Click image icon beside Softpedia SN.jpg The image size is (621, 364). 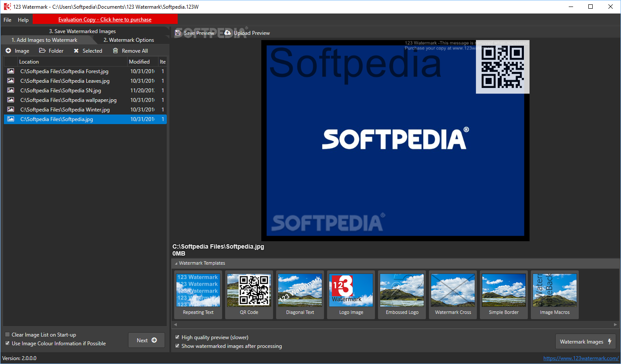pyautogui.click(x=10, y=90)
